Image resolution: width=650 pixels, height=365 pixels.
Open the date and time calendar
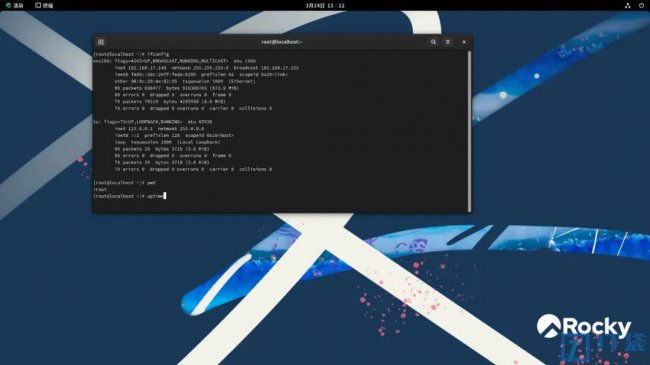[325, 5]
